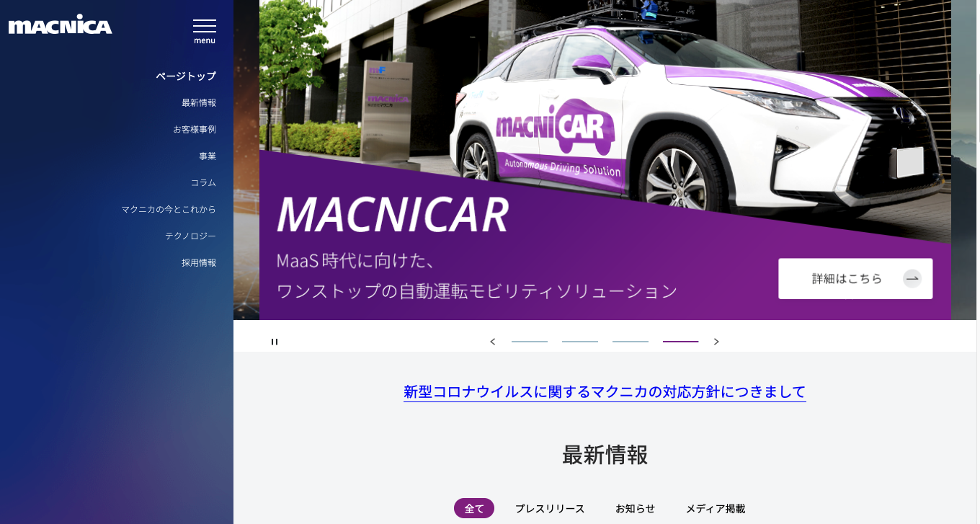Pause the carousel slideshow
The image size is (980, 524).
coord(274,342)
